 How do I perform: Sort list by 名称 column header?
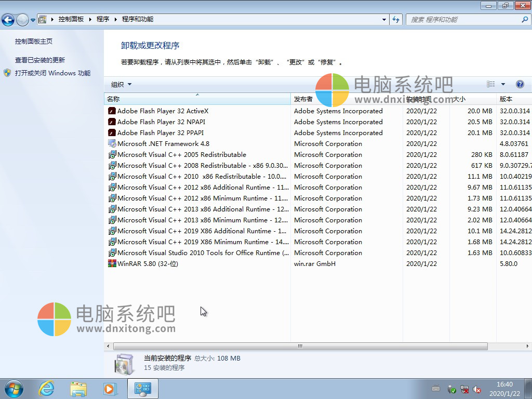(x=197, y=99)
